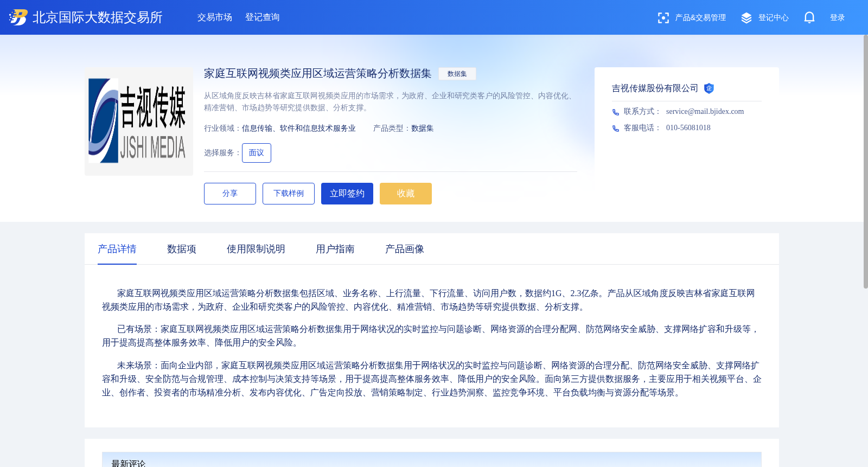Screen dimensions: 868x467
Task: Click the 下载样例 button
Action: coord(289,194)
